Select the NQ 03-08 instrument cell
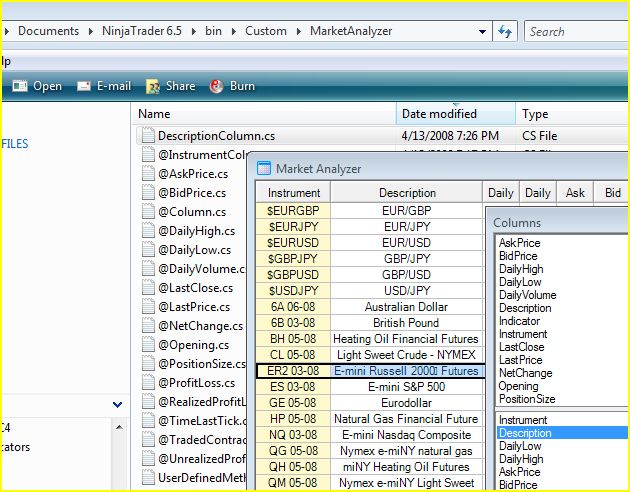The height and width of the screenshot is (492, 630). pyautogui.click(x=293, y=435)
